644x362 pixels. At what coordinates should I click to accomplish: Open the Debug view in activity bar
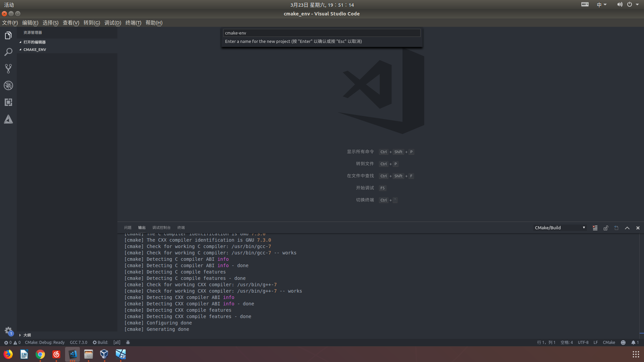(x=8, y=85)
